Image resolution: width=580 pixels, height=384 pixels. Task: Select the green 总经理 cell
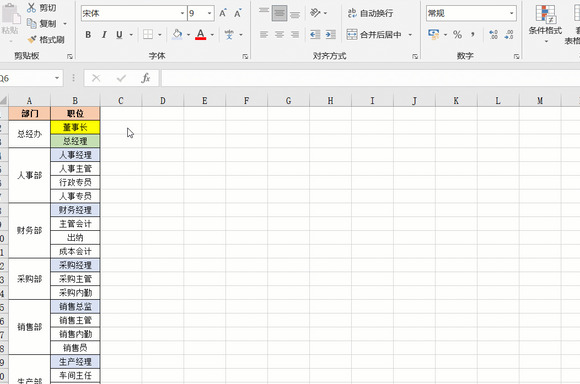click(x=75, y=141)
